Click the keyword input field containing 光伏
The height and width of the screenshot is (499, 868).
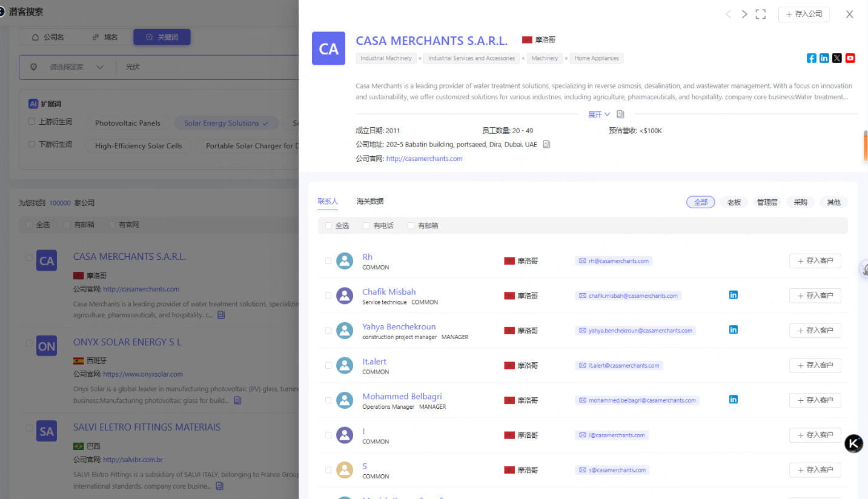point(209,67)
